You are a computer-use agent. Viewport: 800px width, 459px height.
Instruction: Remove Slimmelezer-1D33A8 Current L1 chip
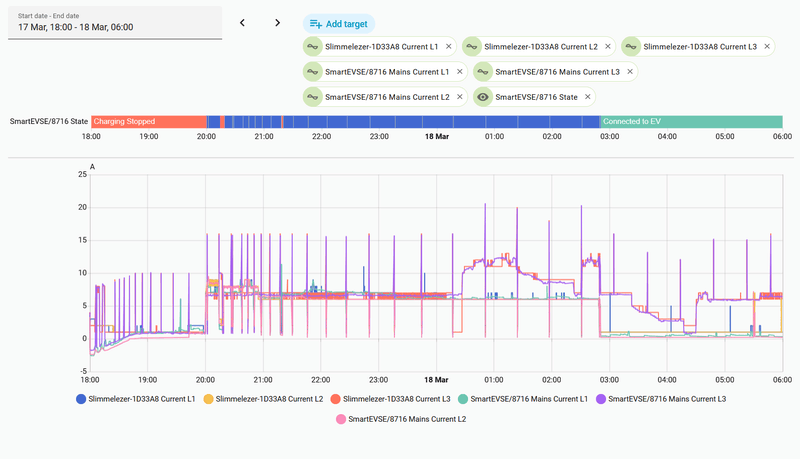pos(448,46)
